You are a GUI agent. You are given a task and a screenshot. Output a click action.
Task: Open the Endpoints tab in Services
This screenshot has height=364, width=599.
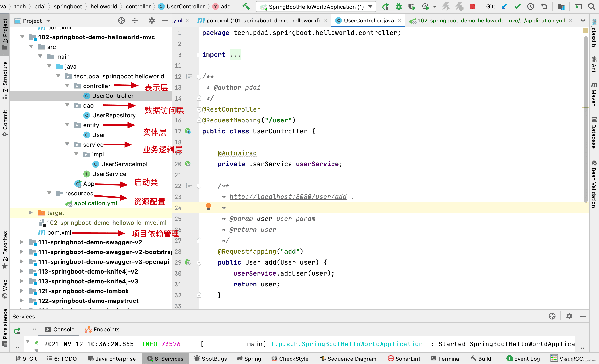102,329
